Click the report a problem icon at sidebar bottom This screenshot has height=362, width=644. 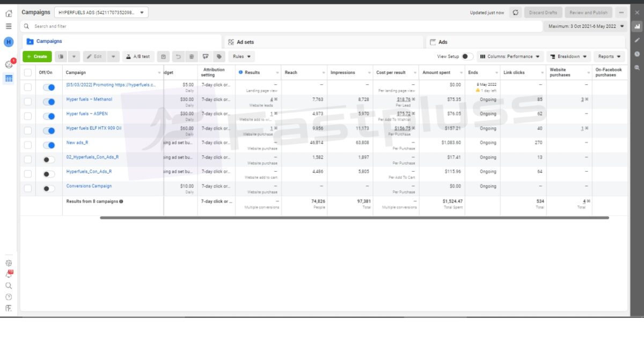point(9,308)
